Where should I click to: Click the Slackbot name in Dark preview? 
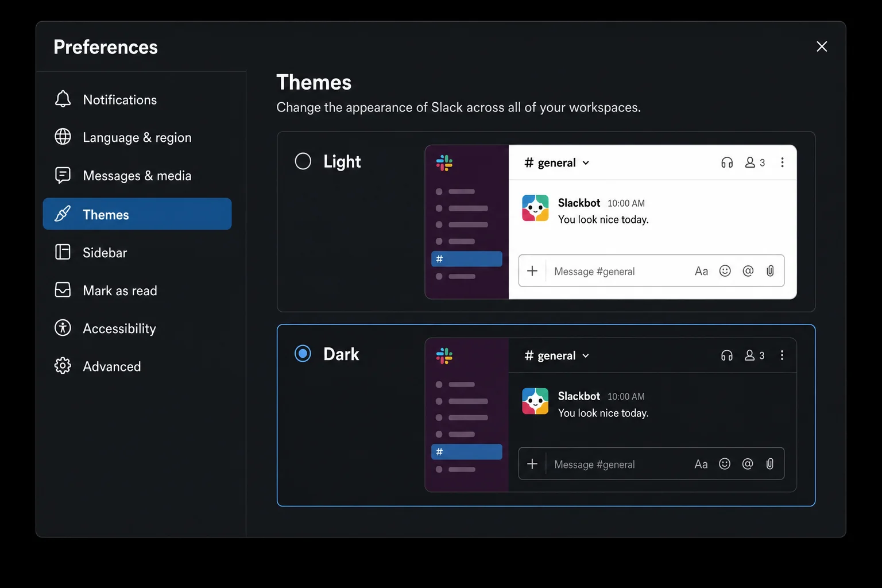coord(579,396)
